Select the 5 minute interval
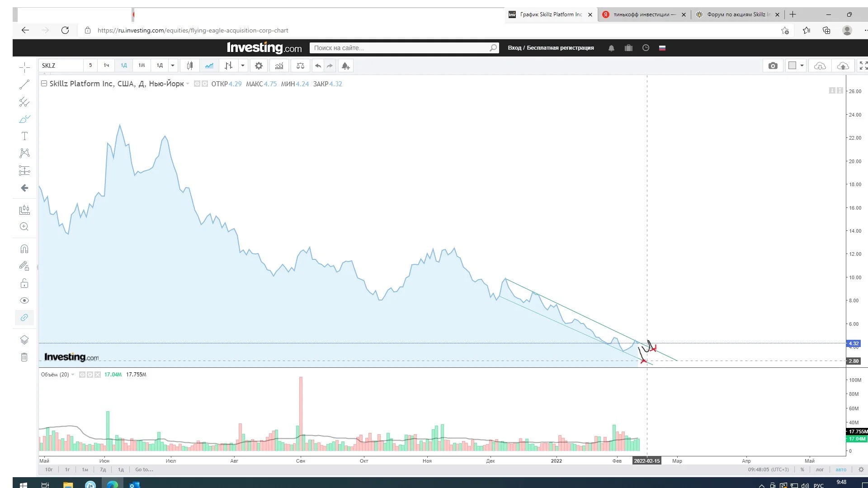Image resolution: width=868 pixels, height=488 pixels. pyautogui.click(x=90, y=66)
